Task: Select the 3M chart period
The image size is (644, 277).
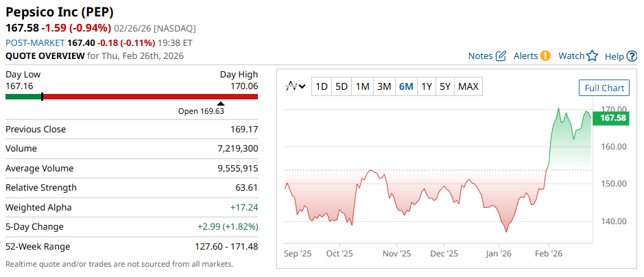Action: 384,86
